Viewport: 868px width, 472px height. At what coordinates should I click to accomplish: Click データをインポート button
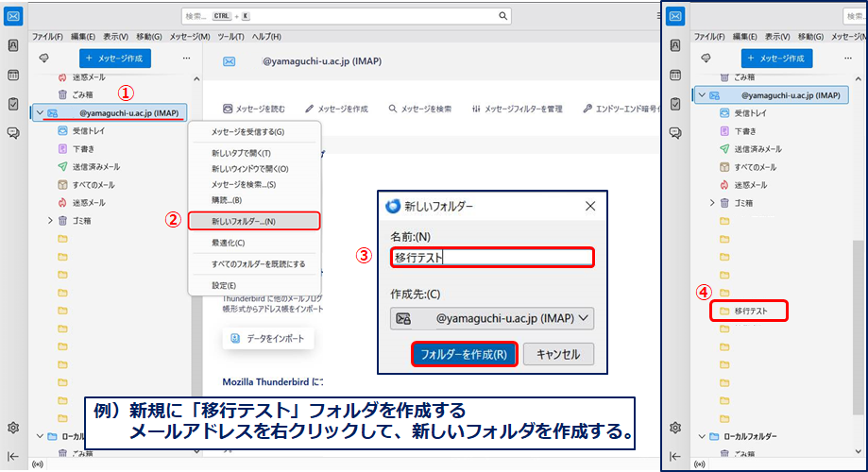pyautogui.click(x=268, y=339)
